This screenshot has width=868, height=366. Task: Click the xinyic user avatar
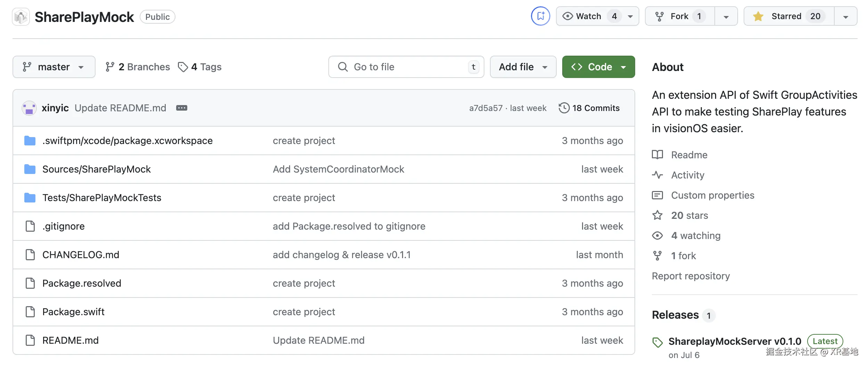[x=29, y=108]
